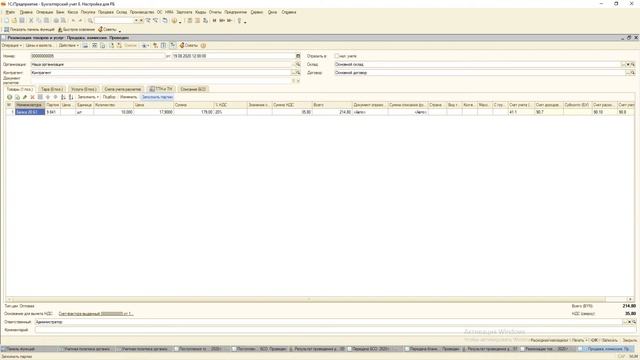The width and height of the screenshot is (640, 360).
Task: Click the Подбор button
Action: (x=109, y=97)
